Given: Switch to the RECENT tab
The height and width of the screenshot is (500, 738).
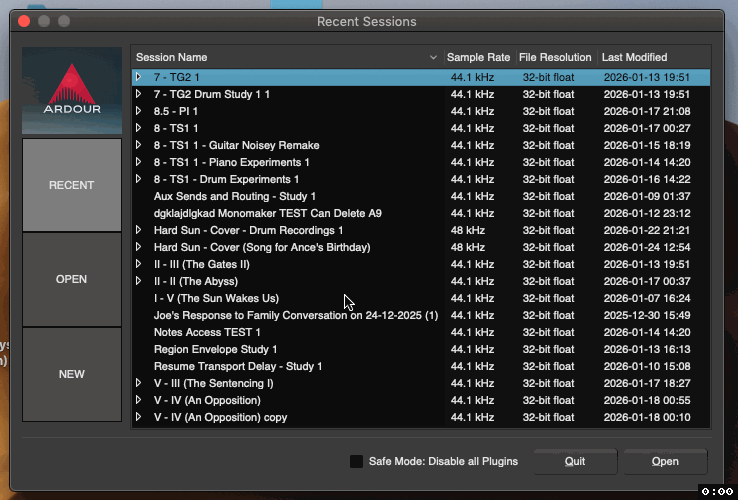Looking at the screenshot, I should point(72,185).
